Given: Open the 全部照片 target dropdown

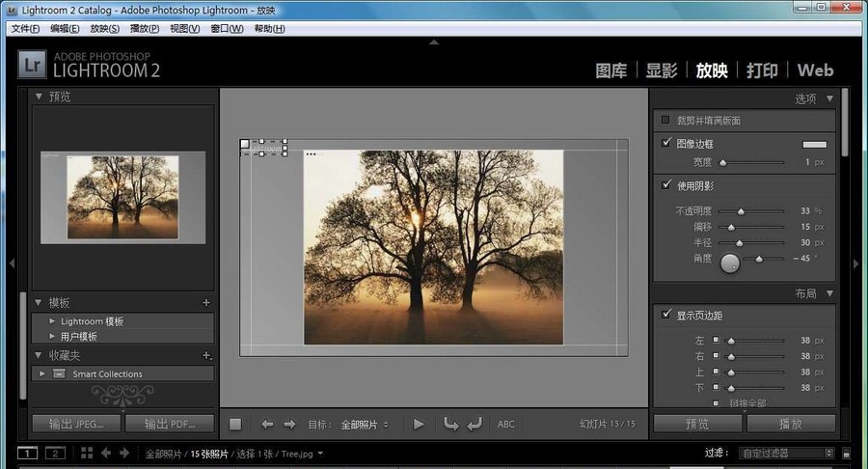Looking at the screenshot, I should pyautogui.click(x=365, y=424).
